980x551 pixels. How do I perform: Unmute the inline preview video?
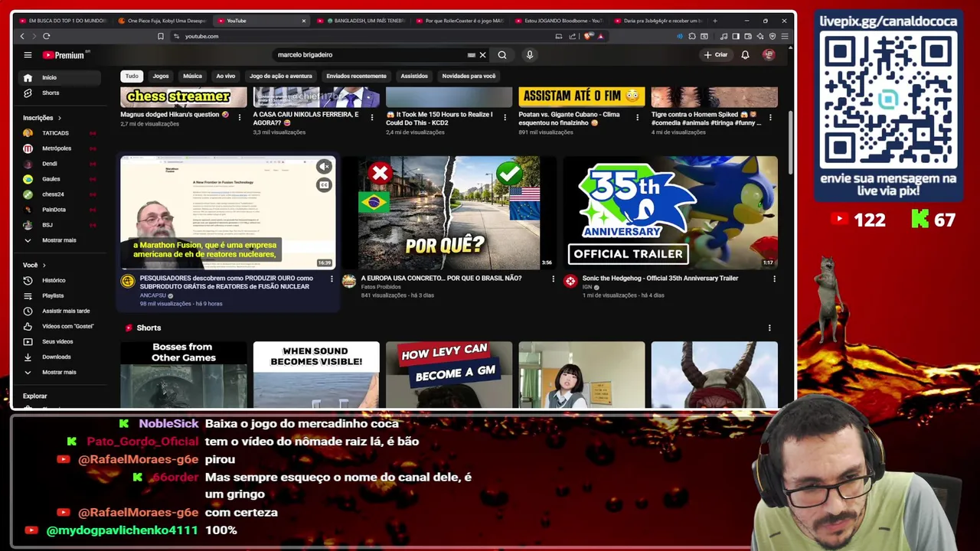[324, 167]
